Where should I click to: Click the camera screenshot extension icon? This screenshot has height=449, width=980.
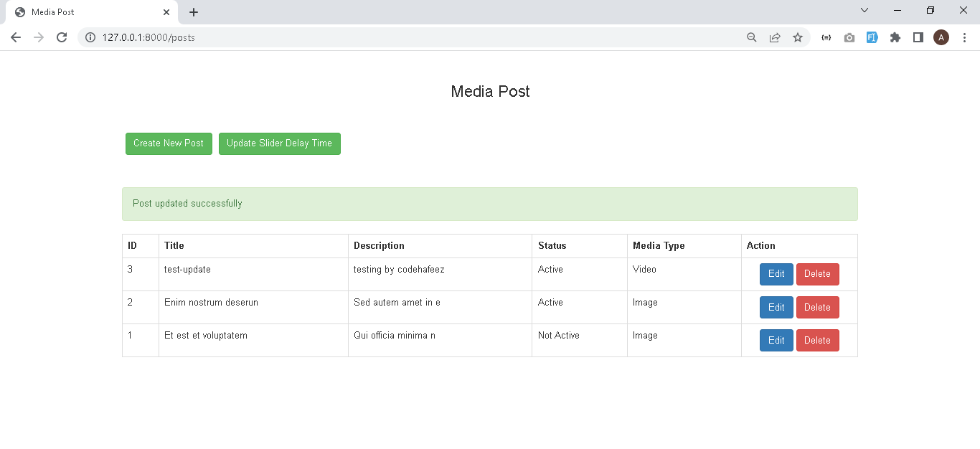849,37
